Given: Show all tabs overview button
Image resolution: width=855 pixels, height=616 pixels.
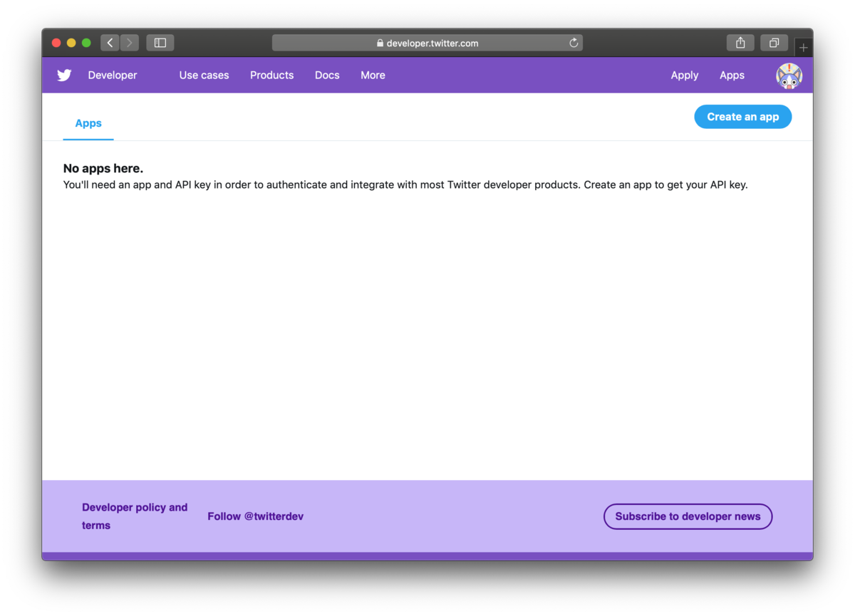Looking at the screenshot, I should 774,43.
